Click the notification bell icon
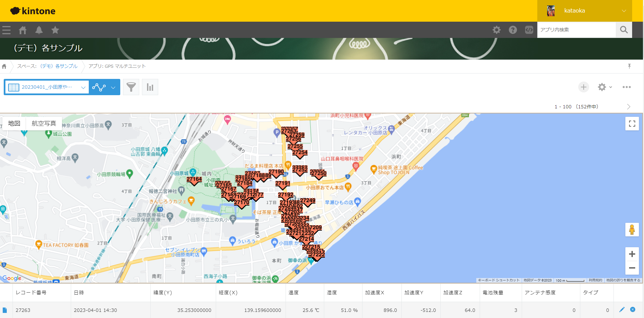644x318 pixels. coord(39,30)
